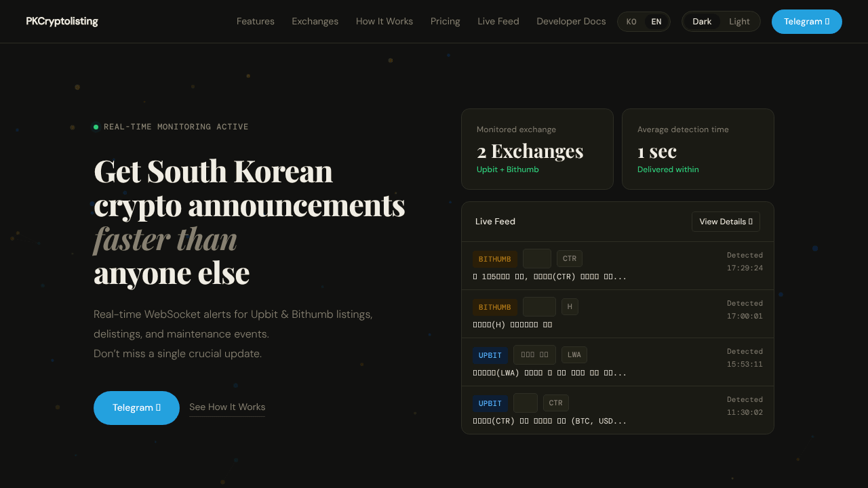This screenshot has width=868, height=488.
Task: Open the Upbit LWA feed entry
Action: 618,362
